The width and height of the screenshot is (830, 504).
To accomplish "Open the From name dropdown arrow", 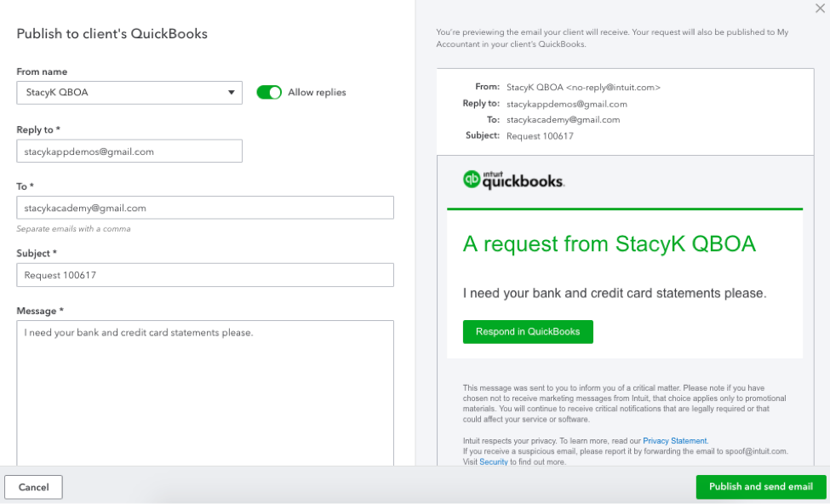I will (x=232, y=93).
